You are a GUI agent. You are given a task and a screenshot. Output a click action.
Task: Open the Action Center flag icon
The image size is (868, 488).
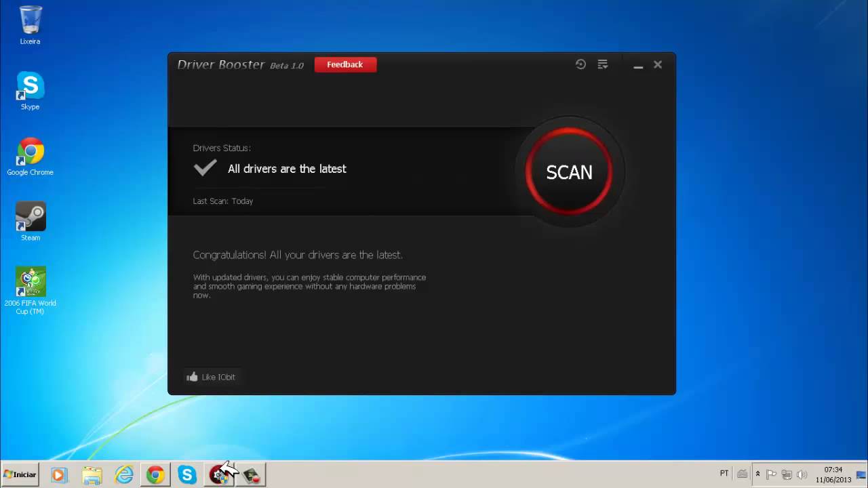click(772, 474)
